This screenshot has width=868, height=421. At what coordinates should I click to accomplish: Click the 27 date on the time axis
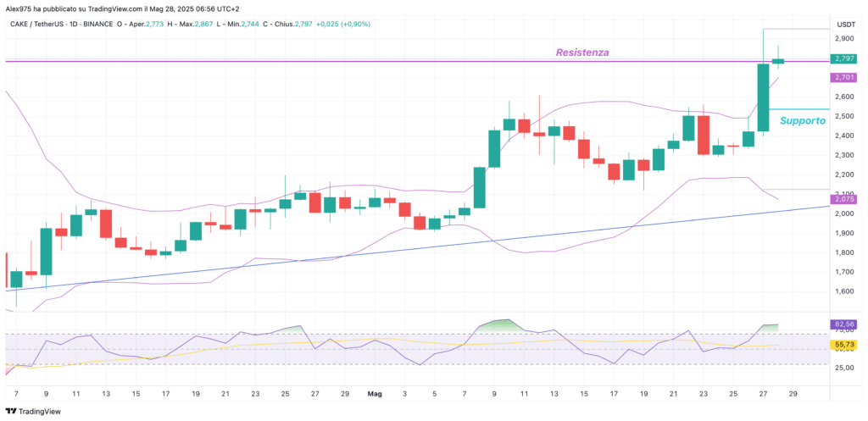pyautogui.click(x=762, y=394)
